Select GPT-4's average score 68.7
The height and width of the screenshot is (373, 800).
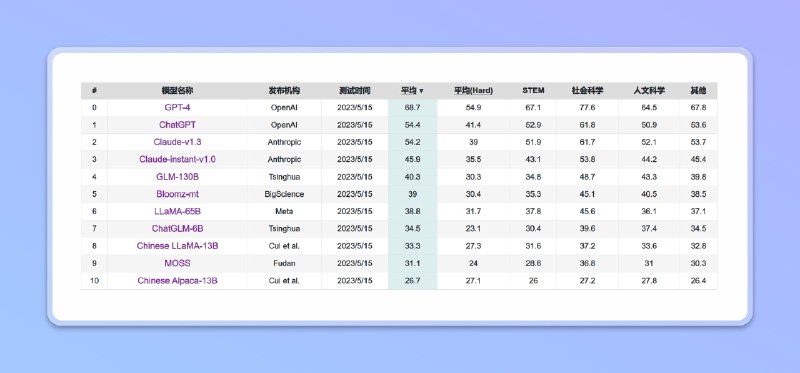[412, 108]
